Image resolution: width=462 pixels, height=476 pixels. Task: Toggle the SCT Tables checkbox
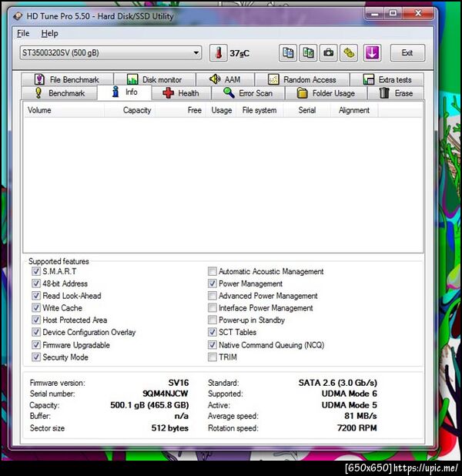pyautogui.click(x=213, y=332)
